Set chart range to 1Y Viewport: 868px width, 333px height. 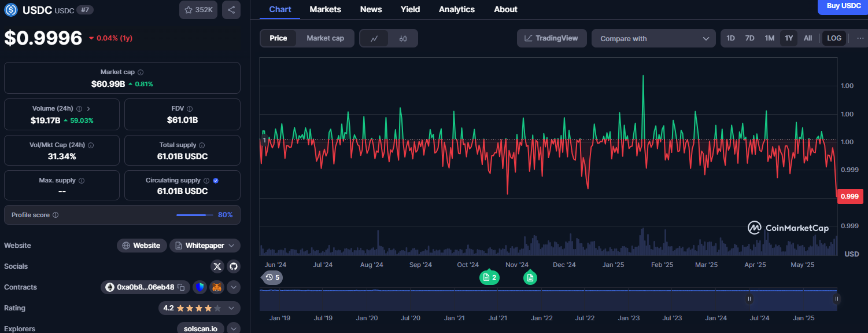point(789,38)
